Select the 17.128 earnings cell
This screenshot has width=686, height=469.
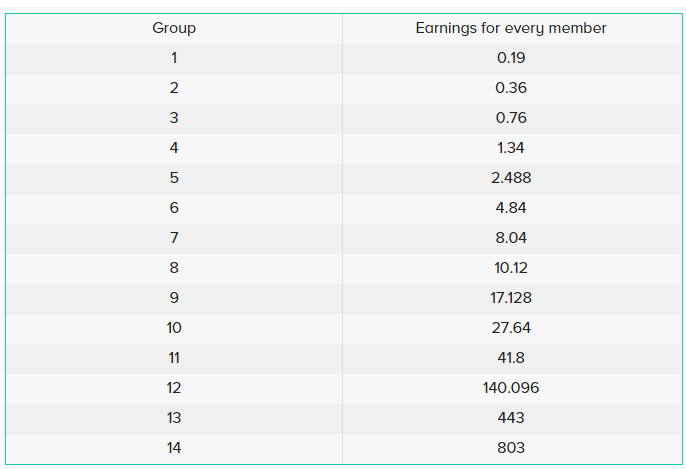pyautogui.click(x=510, y=298)
